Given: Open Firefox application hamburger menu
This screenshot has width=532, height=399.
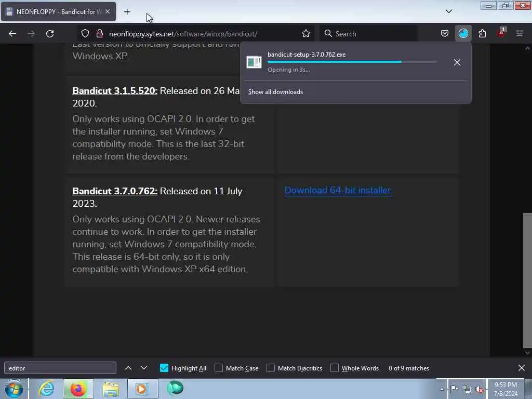Looking at the screenshot, I should point(519,34).
